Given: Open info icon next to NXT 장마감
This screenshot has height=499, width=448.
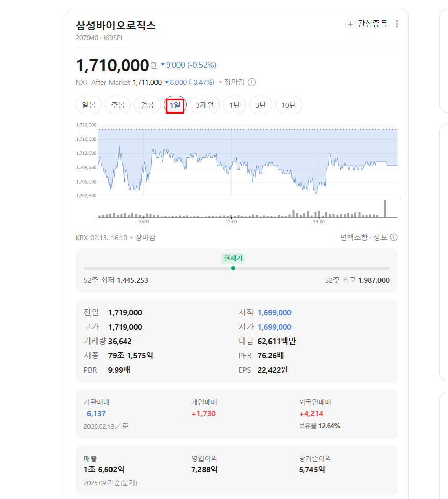Looking at the screenshot, I should tap(252, 82).
